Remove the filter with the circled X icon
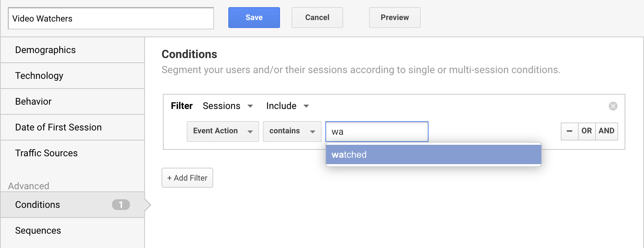 click(x=613, y=106)
